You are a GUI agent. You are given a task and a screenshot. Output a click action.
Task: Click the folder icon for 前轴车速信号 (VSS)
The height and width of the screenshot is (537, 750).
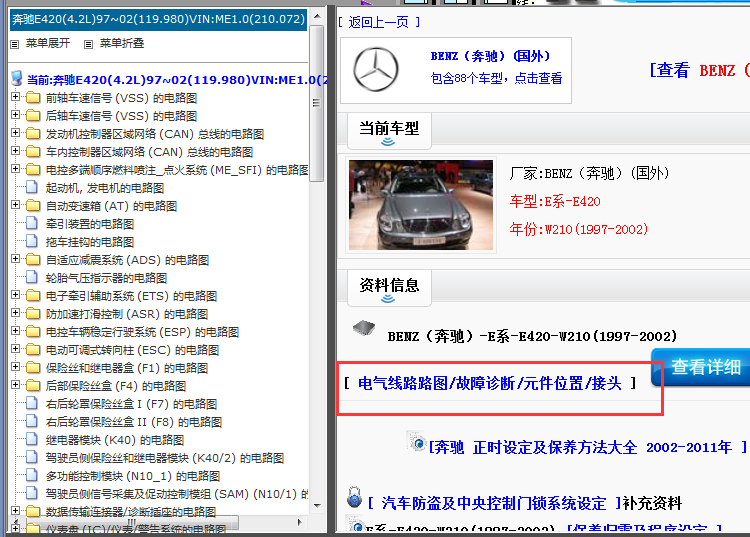[x=33, y=98]
